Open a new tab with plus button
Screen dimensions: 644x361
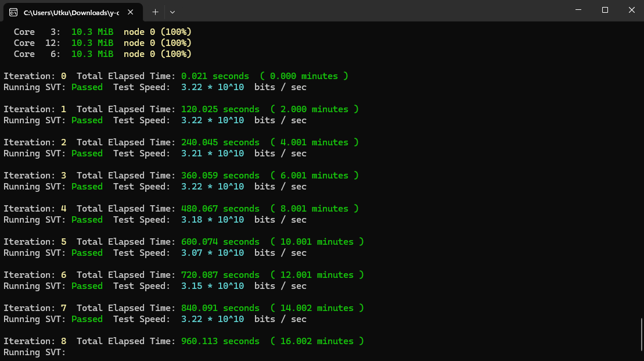155,12
